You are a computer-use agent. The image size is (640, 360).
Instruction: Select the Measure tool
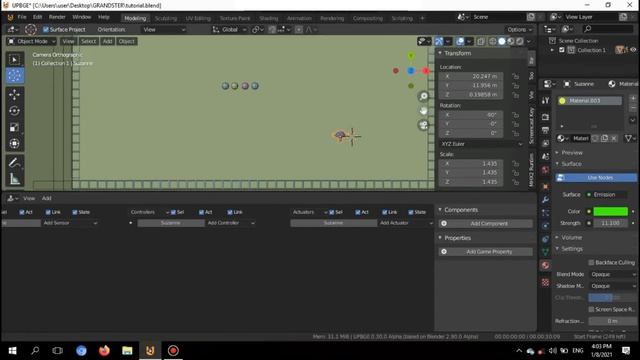point(14,179)
